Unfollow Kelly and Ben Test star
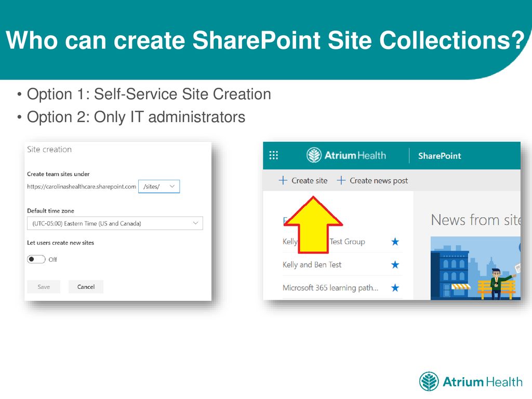This screenshot has width=532, height=399. (395, 264)
